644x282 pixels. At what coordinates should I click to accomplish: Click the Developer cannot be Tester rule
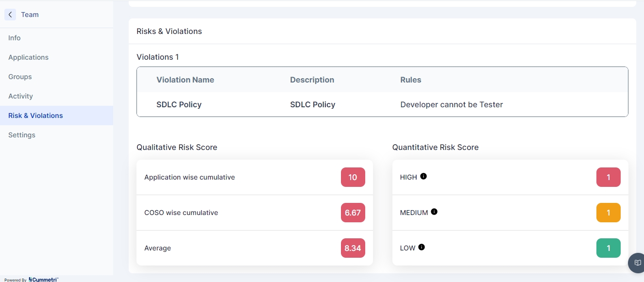451,104
